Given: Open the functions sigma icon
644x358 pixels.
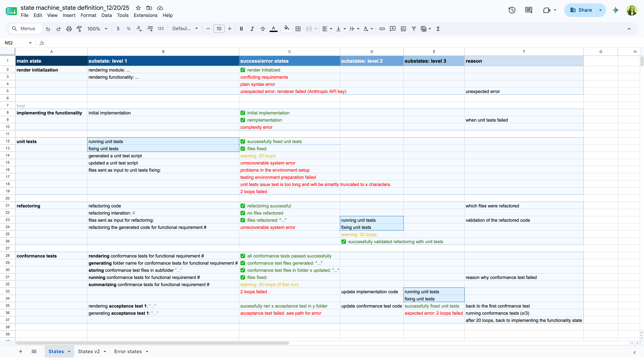Looking at the screenshot, I should click(x=438, y=29).
